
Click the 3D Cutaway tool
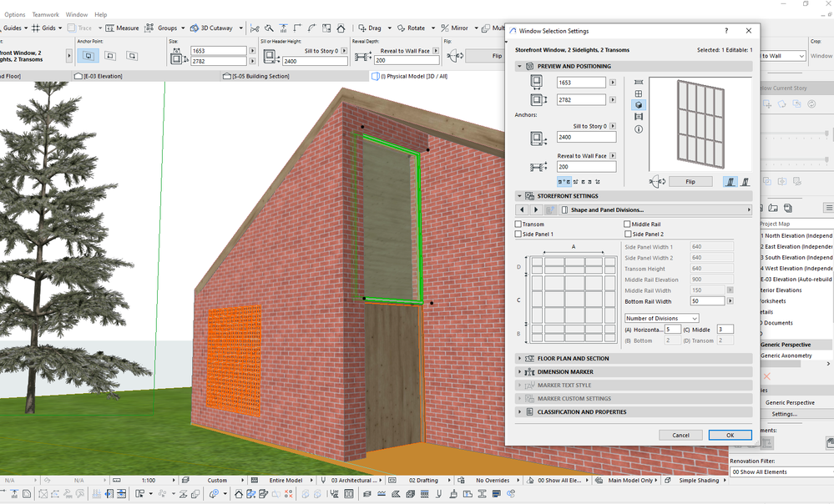coord(212,28)
